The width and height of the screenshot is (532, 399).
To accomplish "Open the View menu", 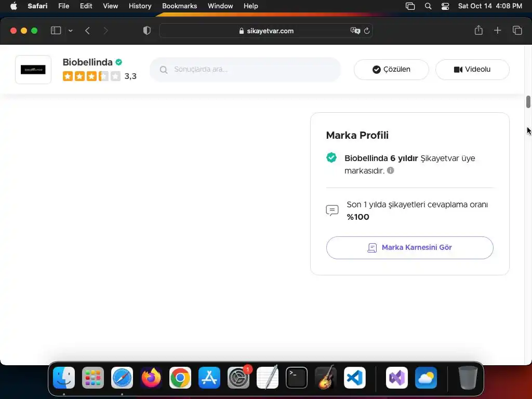I will click(x=110, y=6).
